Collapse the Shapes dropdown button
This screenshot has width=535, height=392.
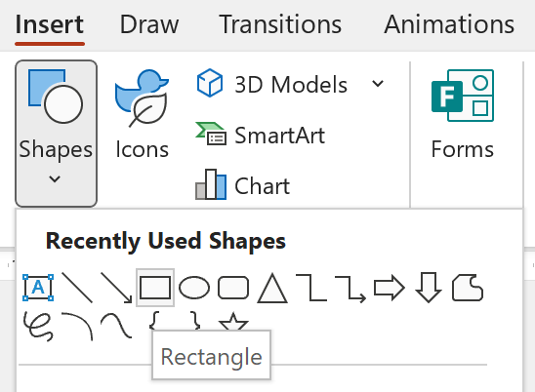click(x=56, y=134)
